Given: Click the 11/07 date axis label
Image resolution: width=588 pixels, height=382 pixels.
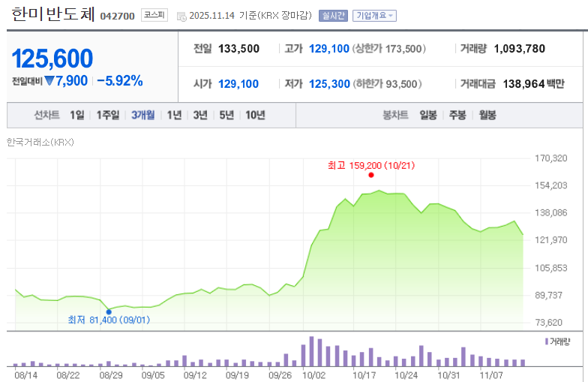Looking at the screenshot, I should 491,375.
